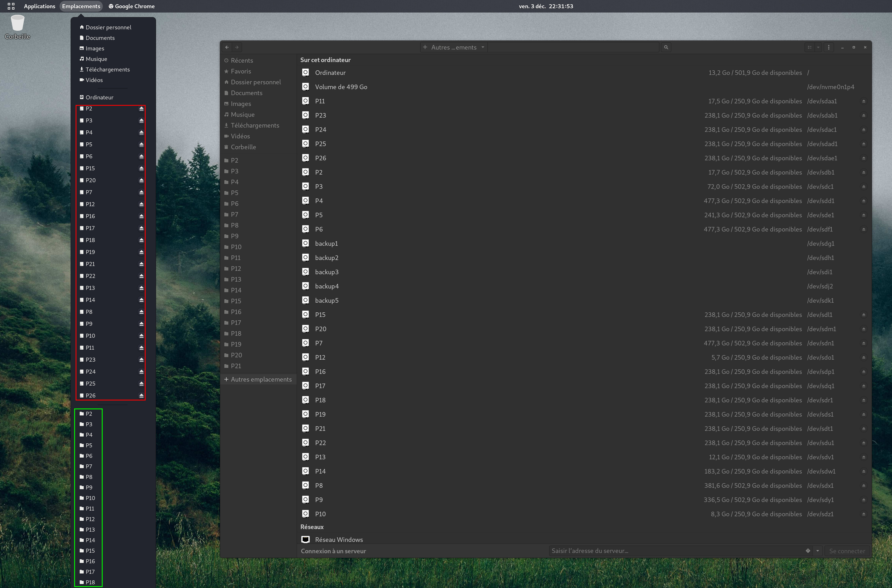Open the search magnifier in file manager
Viewport: 892px width, 588px height.
[666, 47]
